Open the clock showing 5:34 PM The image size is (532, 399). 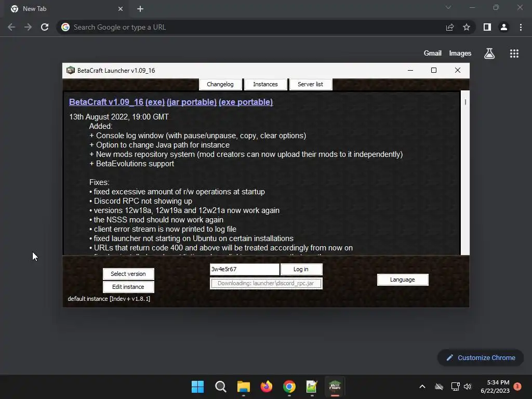tap(495, 387)
